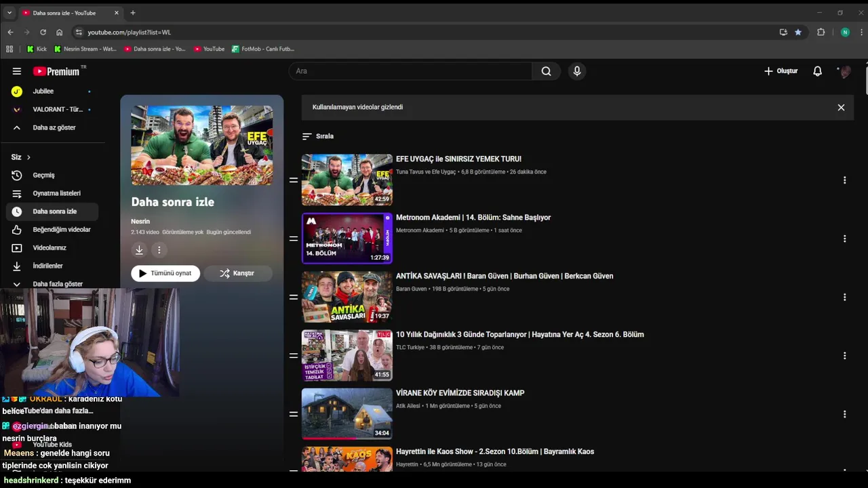868x488 pixels.
Task: Click the Oluştur create button
Action: coord(781,71)
